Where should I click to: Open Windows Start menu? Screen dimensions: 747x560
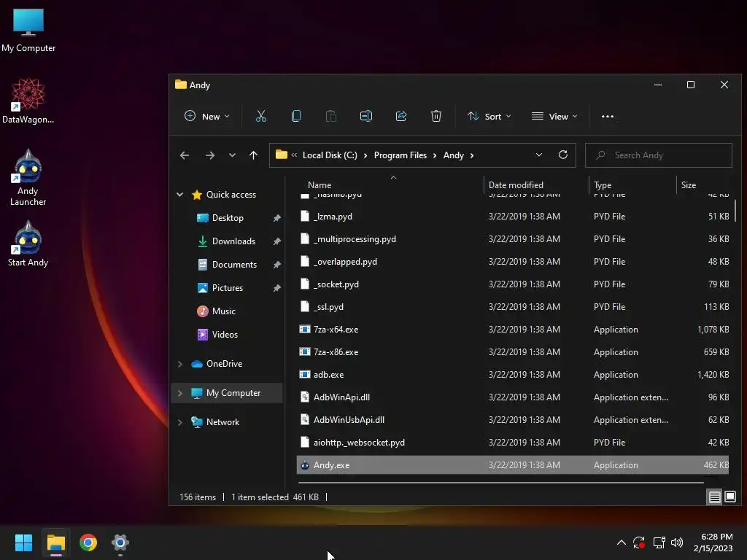click(23, 542)
